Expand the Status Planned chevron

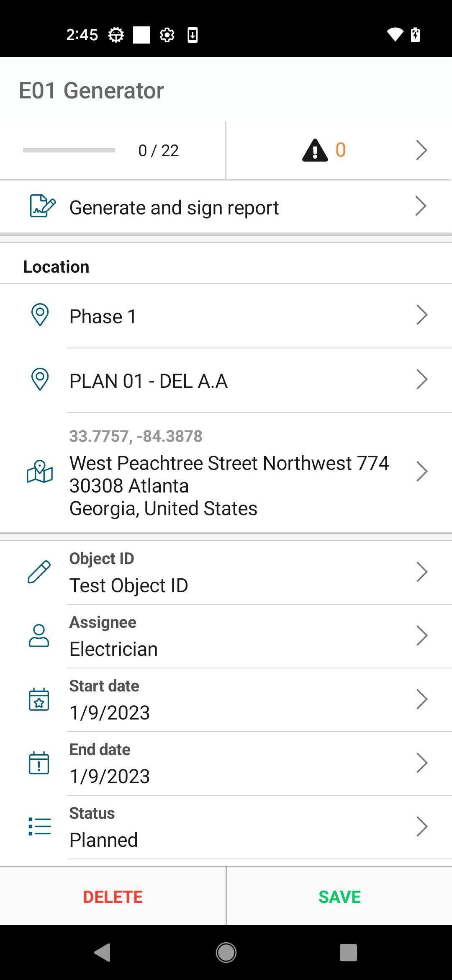click(x=422, y=827)
